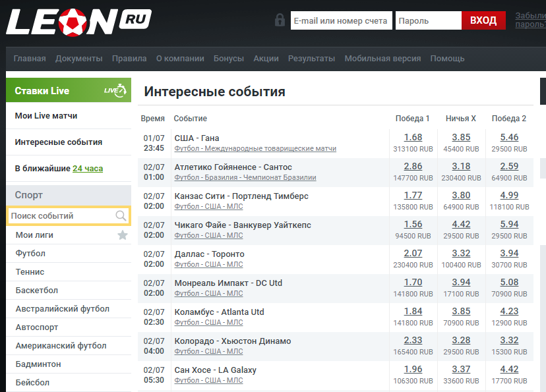Open Атлетико Гойяненсе - Сантос event

click(233, 167)
